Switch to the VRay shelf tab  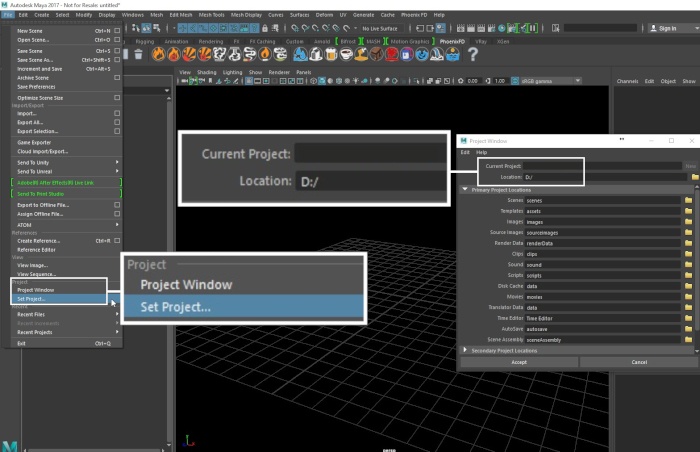481,42
